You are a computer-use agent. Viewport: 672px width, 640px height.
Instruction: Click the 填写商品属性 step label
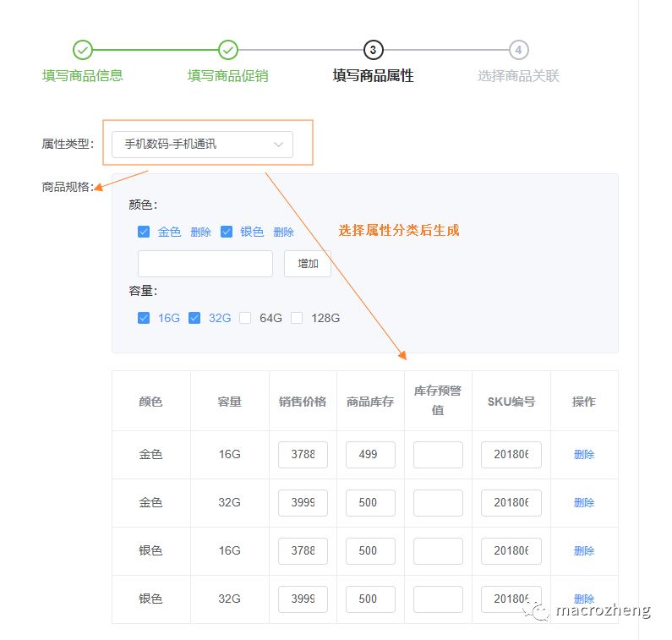[x=374, y=76]
